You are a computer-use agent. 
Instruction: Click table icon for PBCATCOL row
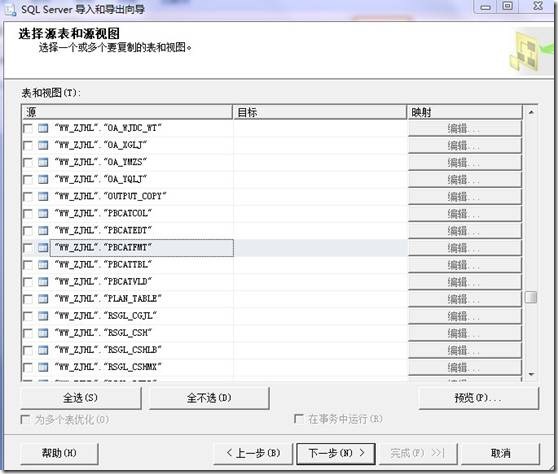click(x=43, y=214)
